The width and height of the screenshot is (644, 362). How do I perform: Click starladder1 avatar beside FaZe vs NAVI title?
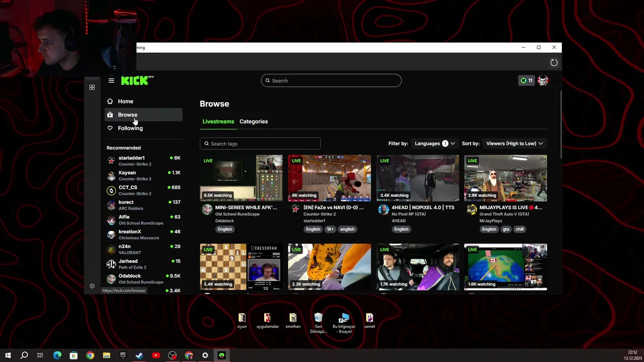coord(295,210)
